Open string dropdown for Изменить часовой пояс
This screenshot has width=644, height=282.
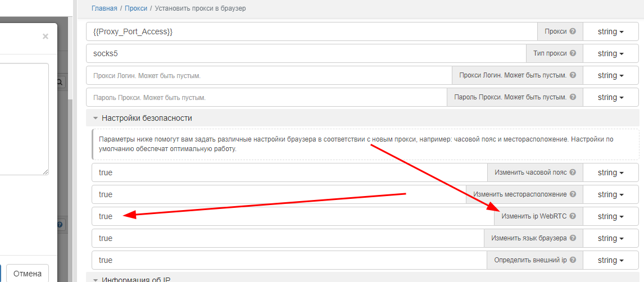pos(611,172)
